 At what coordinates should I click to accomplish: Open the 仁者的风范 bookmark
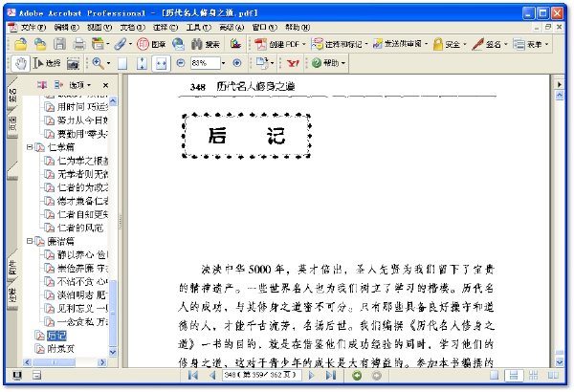(x=80, y=228)
